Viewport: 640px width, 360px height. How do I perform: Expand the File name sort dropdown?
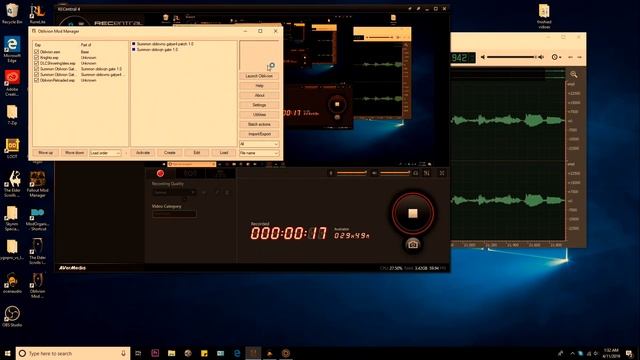point(259,153)
